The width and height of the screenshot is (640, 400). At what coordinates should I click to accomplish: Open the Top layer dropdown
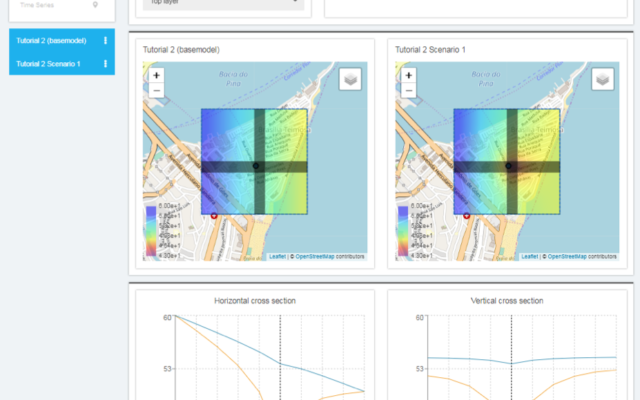pyautogui.click(x=223, y=3)
